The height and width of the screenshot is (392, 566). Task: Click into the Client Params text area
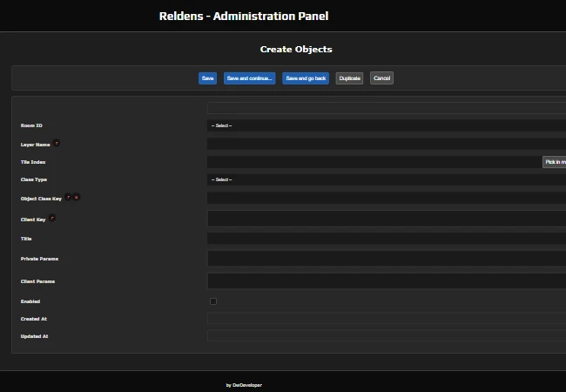(x=387, y=280)
